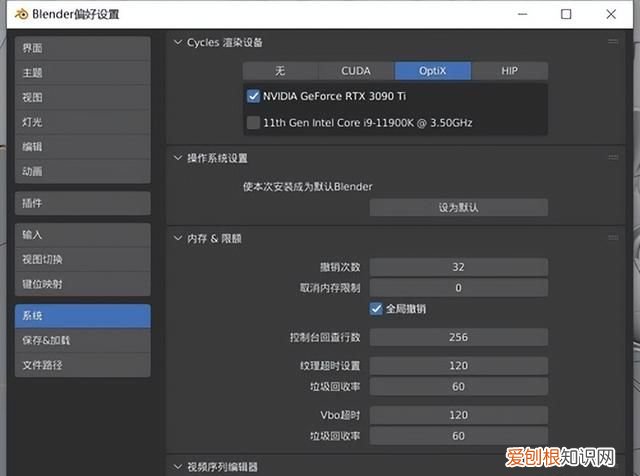
Task: Collapse the Cycles 渲染设备 section
Action: click(178, 42)
